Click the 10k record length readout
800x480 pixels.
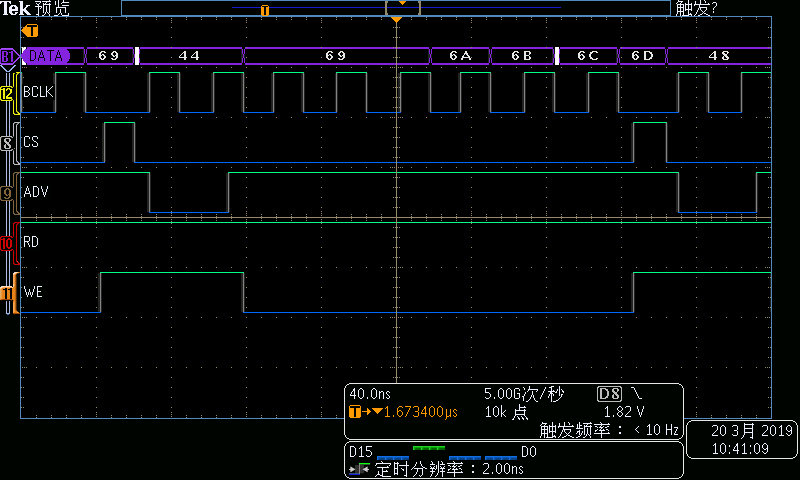pos(507,412)
